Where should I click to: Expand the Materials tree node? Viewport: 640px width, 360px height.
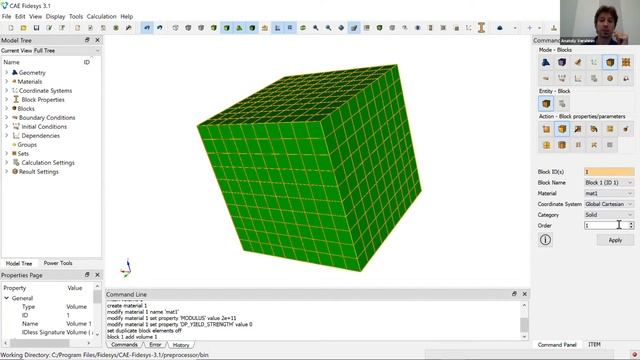(6, 81)
